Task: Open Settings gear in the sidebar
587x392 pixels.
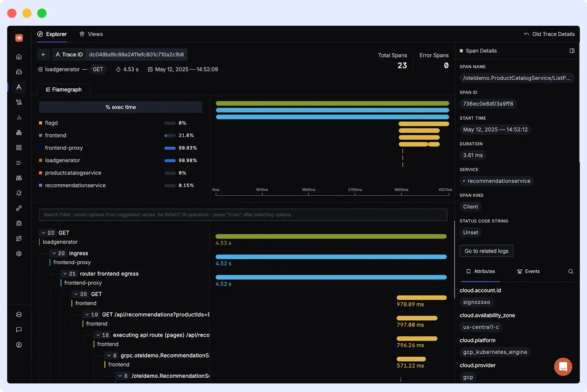Action: pos(19,254)
